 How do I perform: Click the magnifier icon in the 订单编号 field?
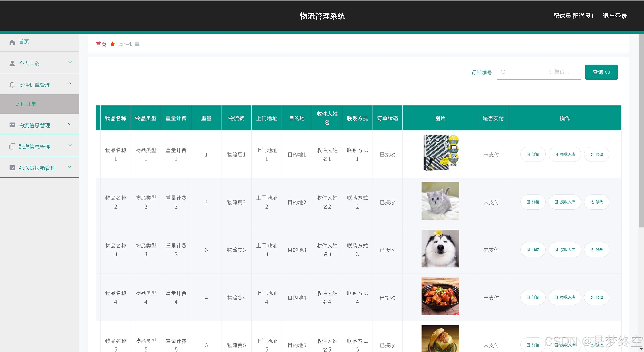tap(503, 72)
